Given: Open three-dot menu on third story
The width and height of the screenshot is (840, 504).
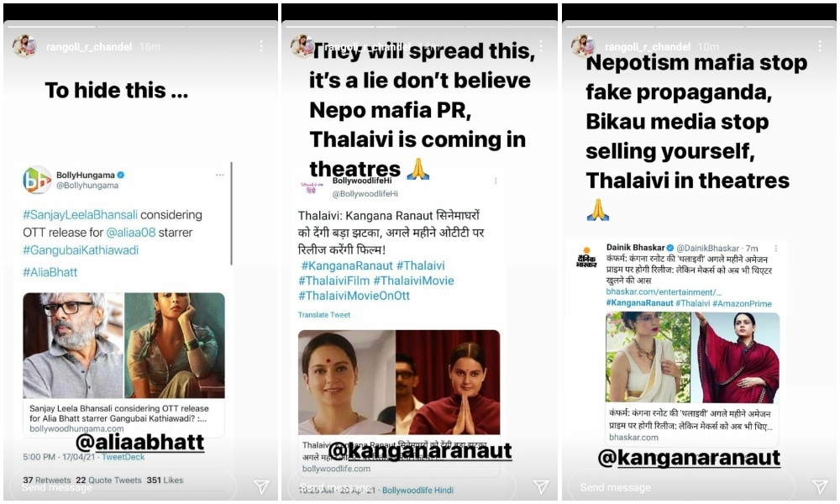Looking at the screenshot, I should tap(820, 46).
